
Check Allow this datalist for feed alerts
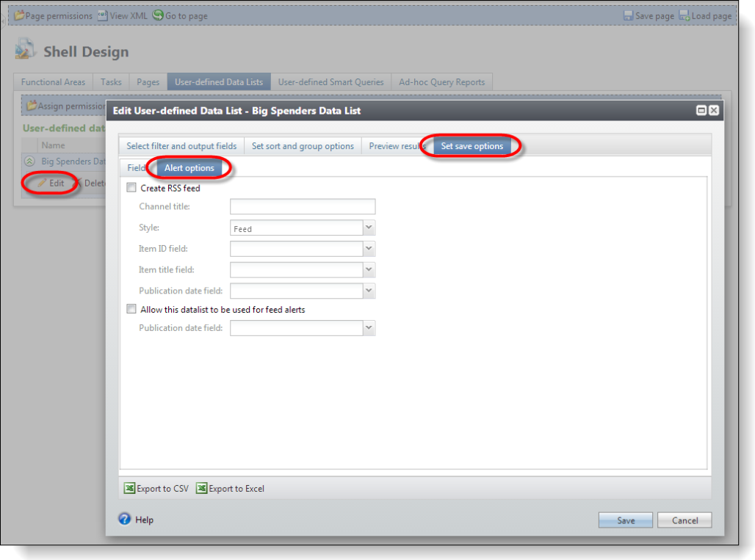point(131,310)
